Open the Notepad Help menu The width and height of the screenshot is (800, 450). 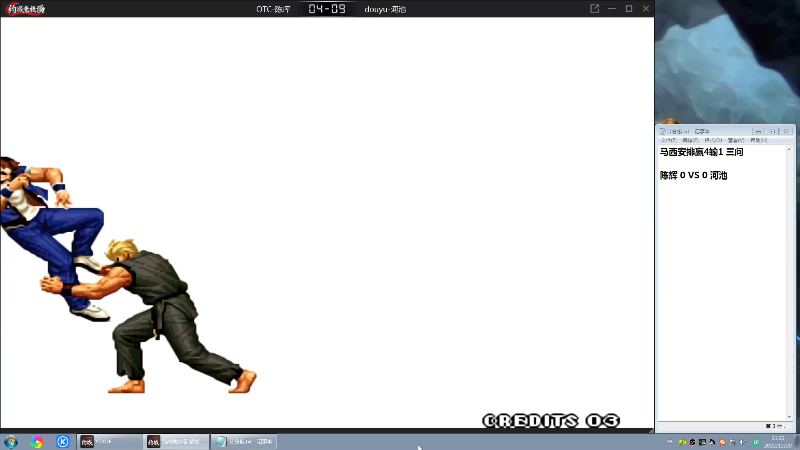coord(759,140)
